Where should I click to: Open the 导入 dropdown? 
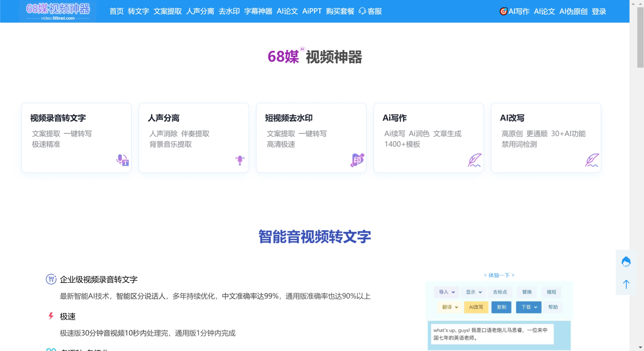pyautogui.click(x=446, y=292)
